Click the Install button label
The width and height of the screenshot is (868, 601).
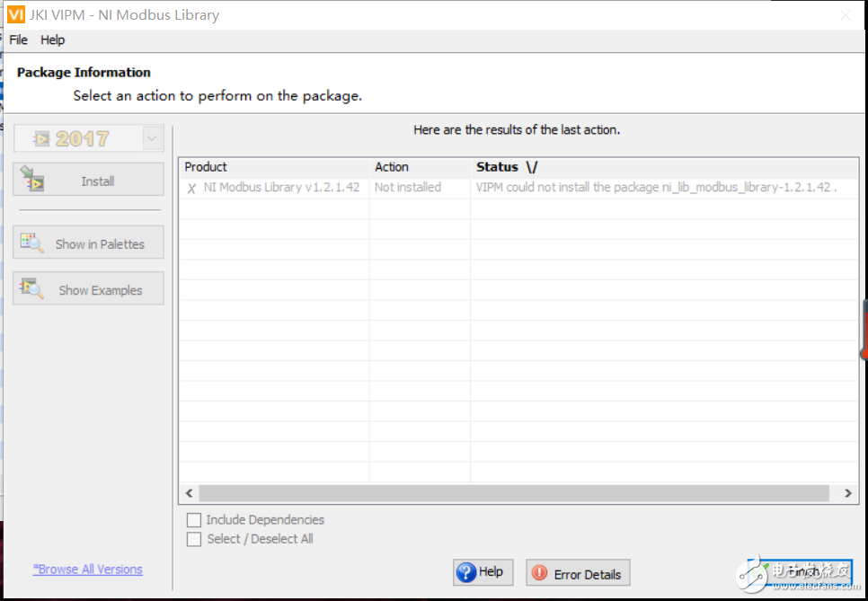coord(98,181)
